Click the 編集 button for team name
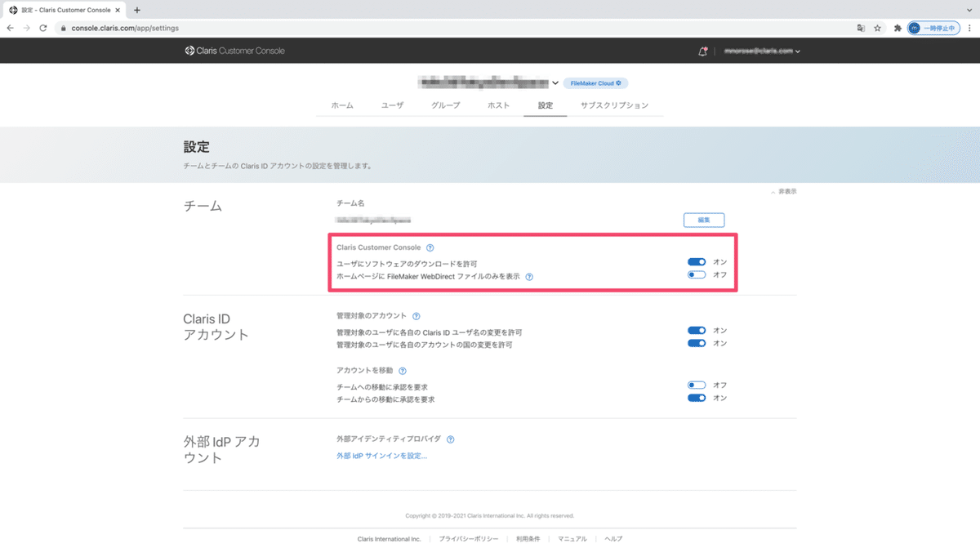This screenshot has height=548, width=980. tap(703, 220)
